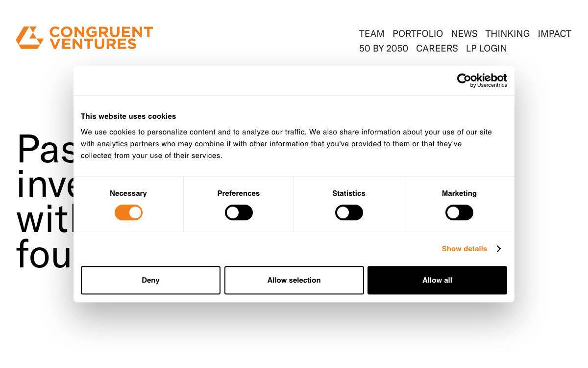Click the Necessary category label
The width and height of the screenshot is (588, 368).
pyautogui.click(x=128, y=193)
